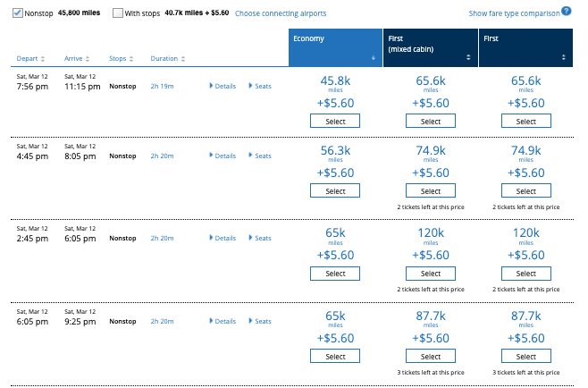The image size is (588, 388).
Task: Click sort arrows on First (mixed cabin) header
Action: [467, 57]
